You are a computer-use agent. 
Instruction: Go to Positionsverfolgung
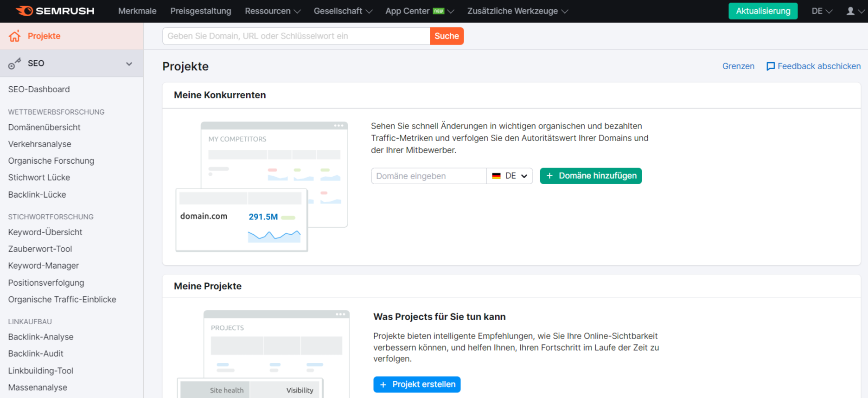pos(46,283)
